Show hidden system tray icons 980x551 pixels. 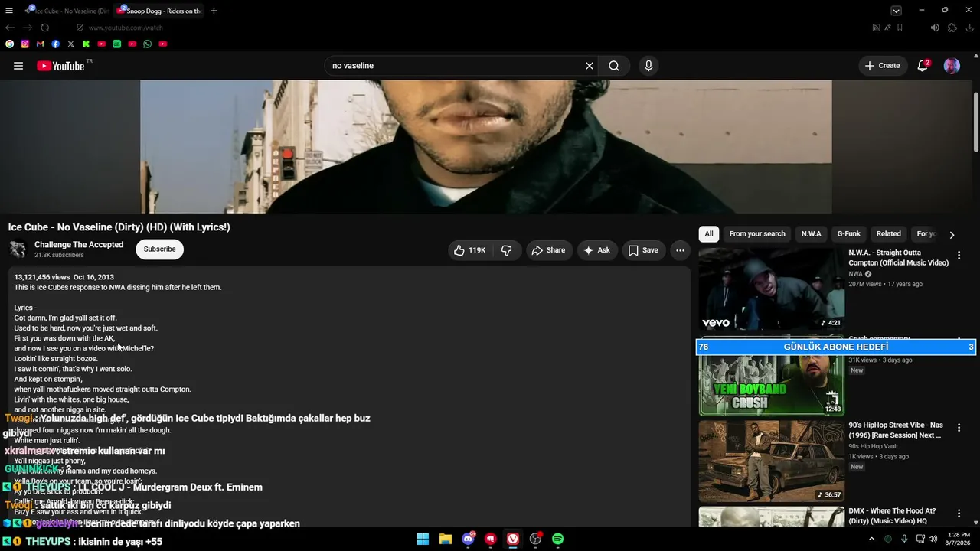(871, 539)
